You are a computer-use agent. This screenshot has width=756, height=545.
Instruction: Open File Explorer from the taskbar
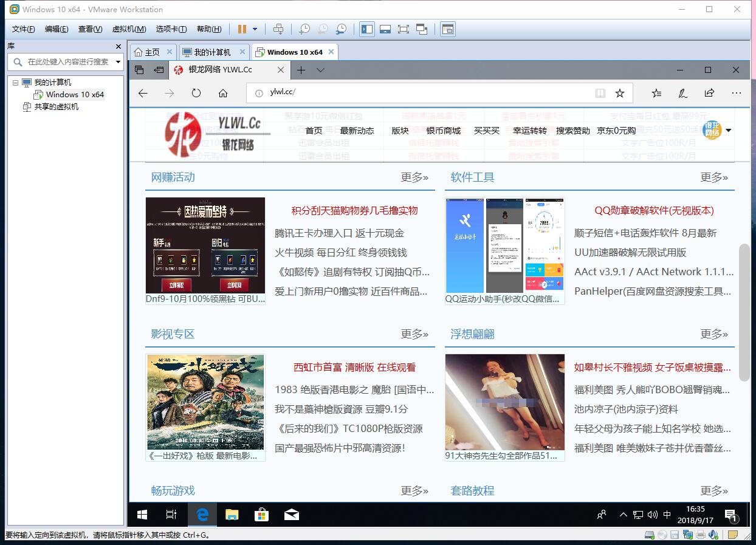click(232, 515)
